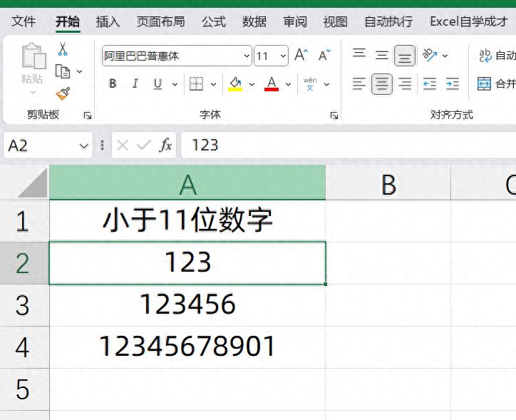
Task: Toggle bold formatting
Action: tap(113, 83)
